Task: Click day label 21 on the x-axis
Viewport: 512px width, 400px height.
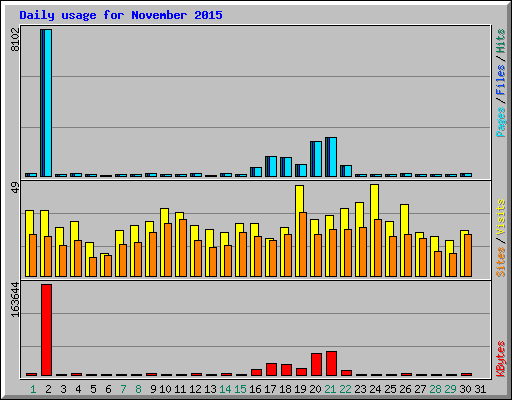Action: tap(330, 389)
